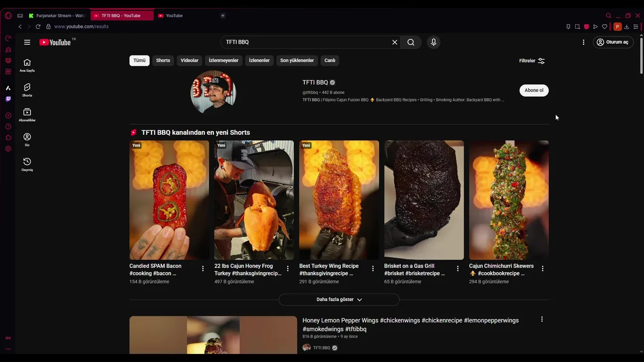Switch to Furjanakar Stream browser tab
Image resolution: width=644 pixels, height=362 pixels.
(57, 16)
